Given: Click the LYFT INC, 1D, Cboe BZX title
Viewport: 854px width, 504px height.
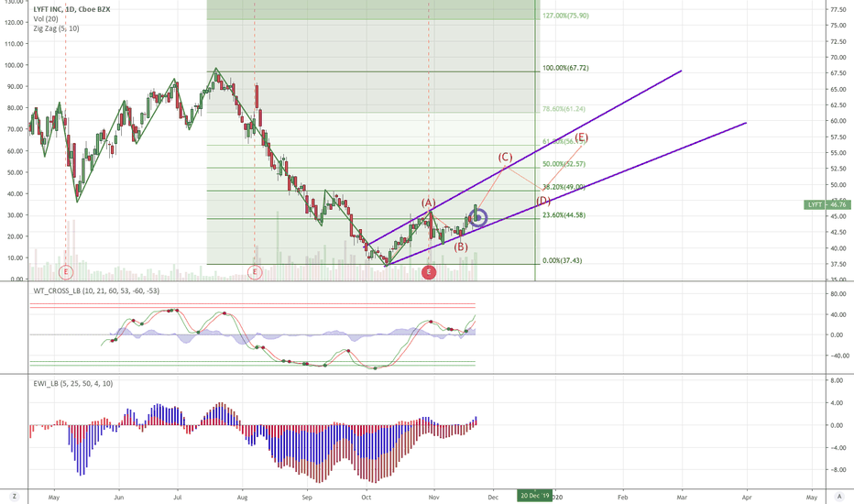Looking at the screenshot, I should click(x=71, y=9).
